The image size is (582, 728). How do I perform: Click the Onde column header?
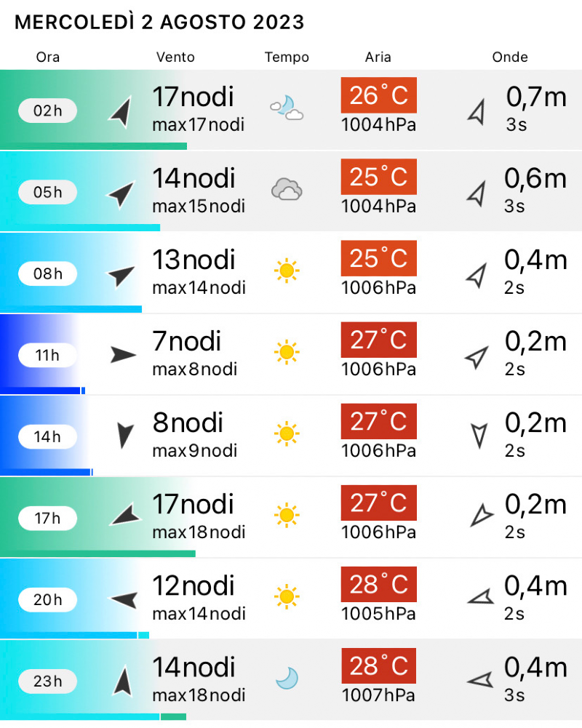[x=510, y=57]
